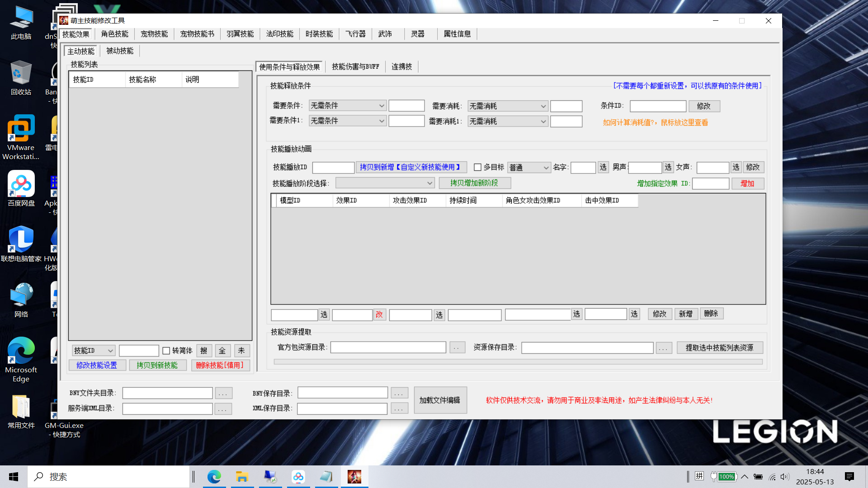This screenshot has height=488, width=868.
Task: Click skill editor app icon in taskbar
Action: coord(354,477)
